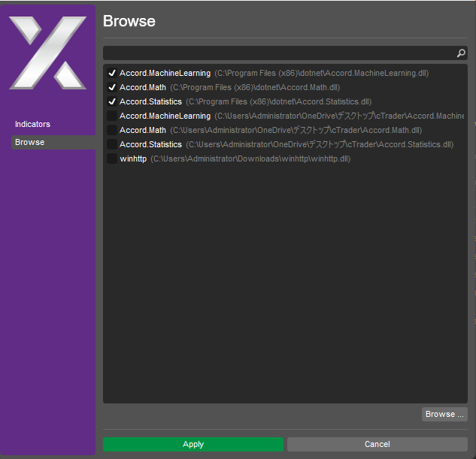Click path ending 'cTrader\Accord.Statistics.dll'
This screenshot has width=476, height=459.
(320, 145)
